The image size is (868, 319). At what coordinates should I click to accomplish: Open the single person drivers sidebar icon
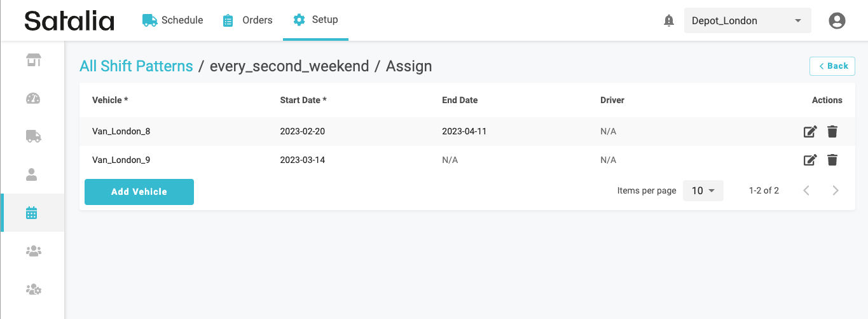[x=33, y=174]
